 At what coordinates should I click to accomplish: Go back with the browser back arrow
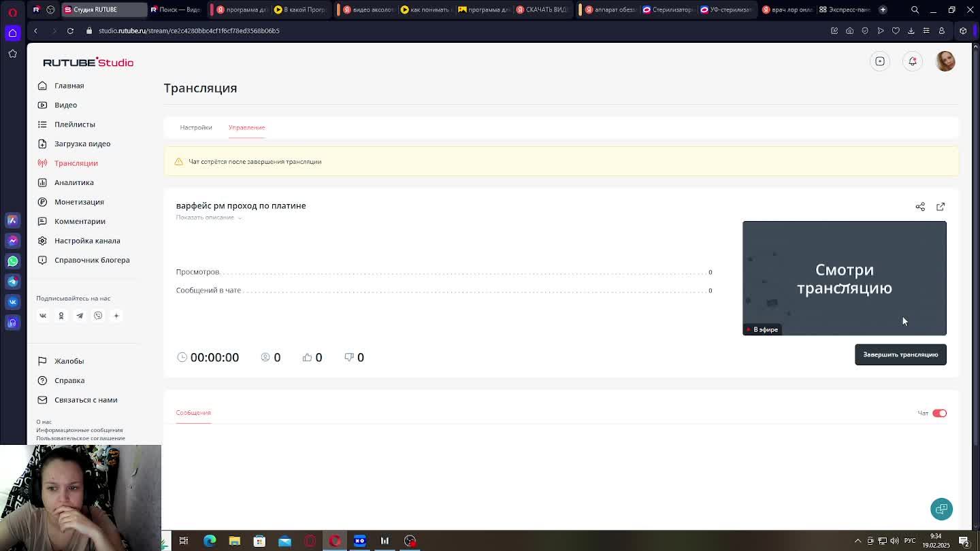pos(35,31)
